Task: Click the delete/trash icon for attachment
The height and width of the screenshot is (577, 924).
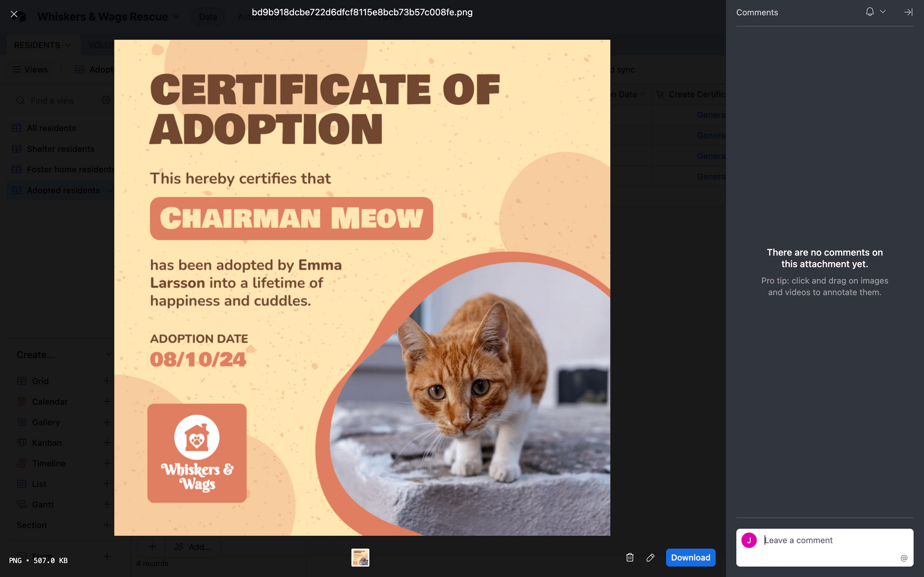Action: (x=630, y=557)
